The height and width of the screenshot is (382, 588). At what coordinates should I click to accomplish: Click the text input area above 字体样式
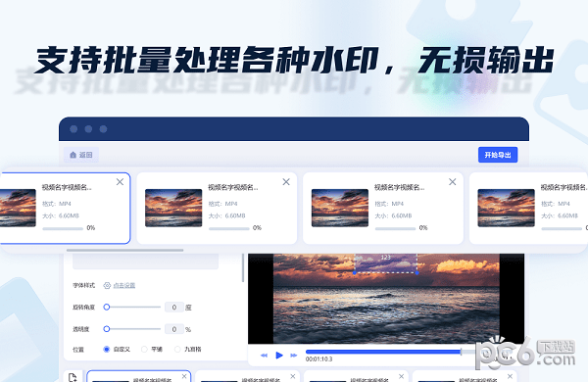point(145,262)
